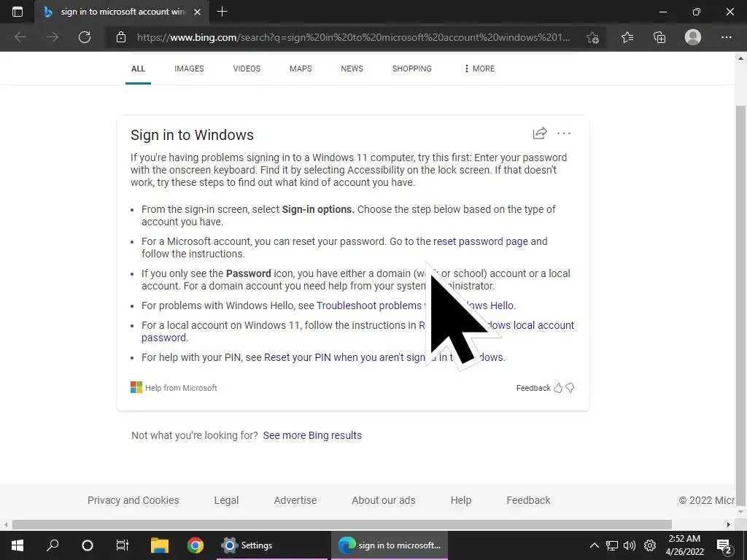Open the Favorites list icon
The width and height of the screenshot is (747, 560).
pos(627,37)
